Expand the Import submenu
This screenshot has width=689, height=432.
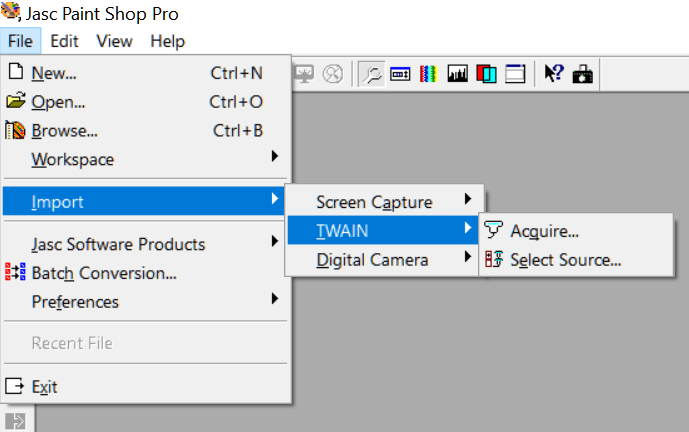144,201
